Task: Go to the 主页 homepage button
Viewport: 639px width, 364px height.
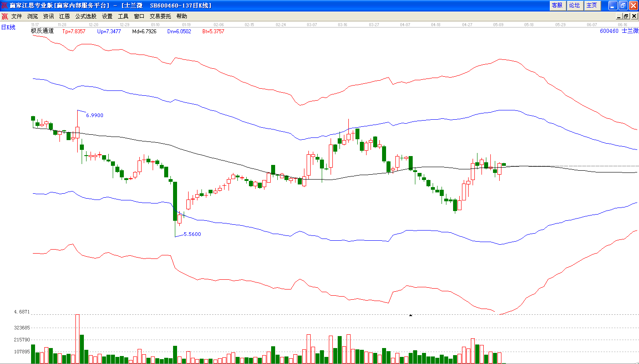Action: [x=592, y=5]
